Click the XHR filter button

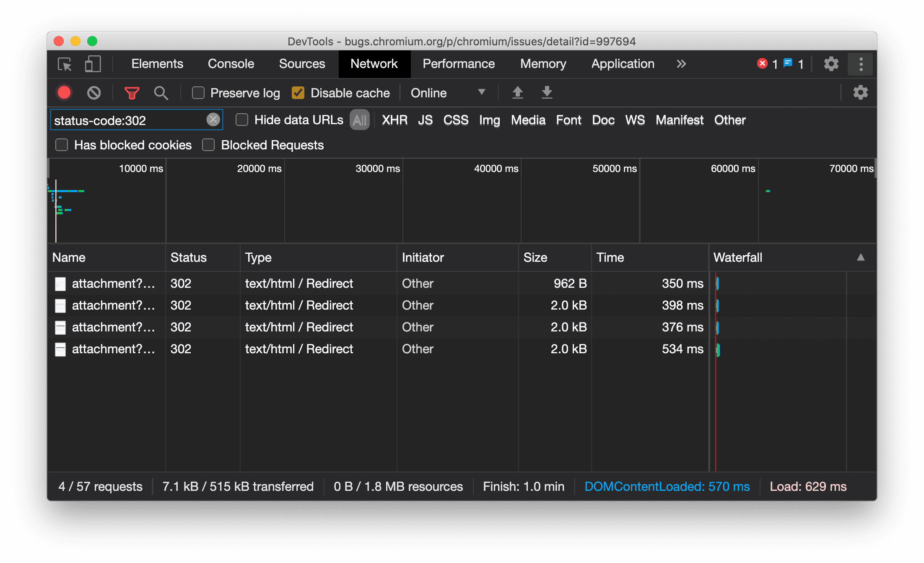coord(394,120)
